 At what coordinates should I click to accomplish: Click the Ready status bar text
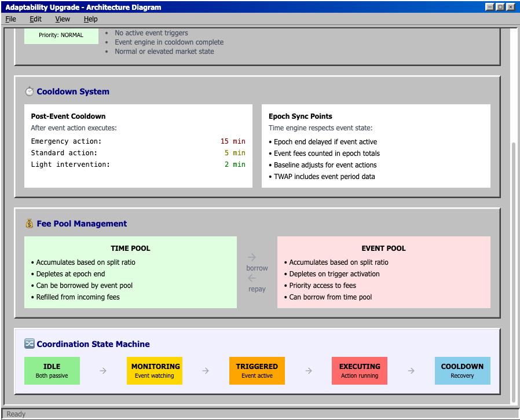tap(16, 414)
